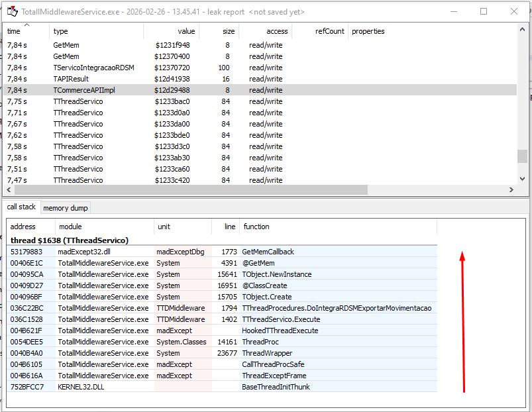
Task: Select the DoIntegraRDSMExportarMovimentacao stack frame
Action: click(x=222, y=308)
